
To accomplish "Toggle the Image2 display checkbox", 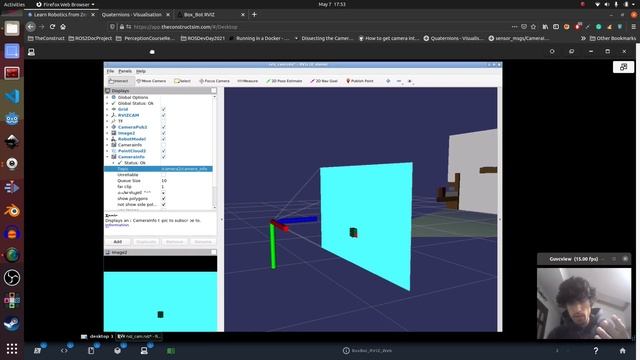I will click(164, 133).
